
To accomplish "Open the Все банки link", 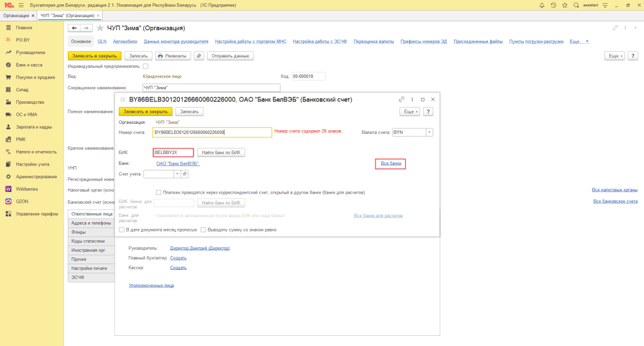I will coord(391,164).
